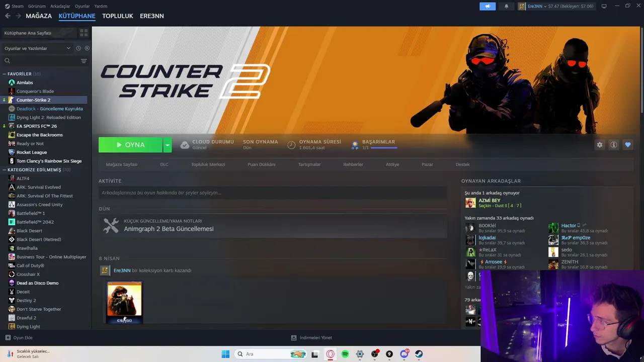
Task: Open the Steam announcements megaphone icon
Action: click(x=488, y=6)
